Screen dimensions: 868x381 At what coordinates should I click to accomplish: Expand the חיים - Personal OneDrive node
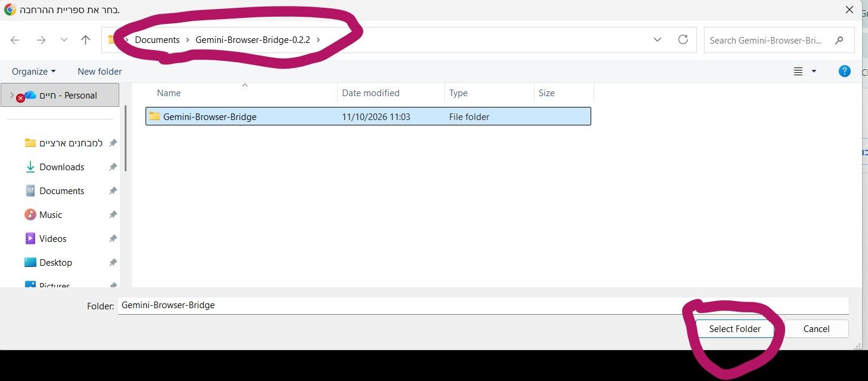pyautogui.click(x=12, y=95)
